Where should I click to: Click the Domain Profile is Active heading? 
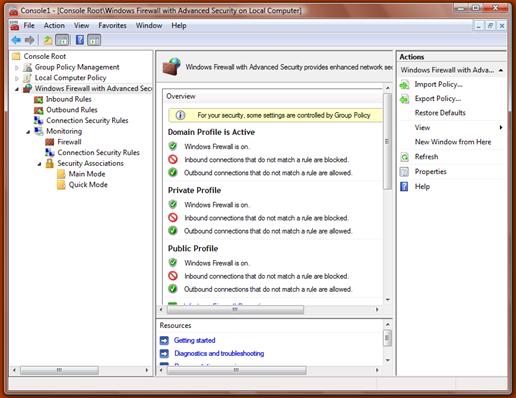211,132
